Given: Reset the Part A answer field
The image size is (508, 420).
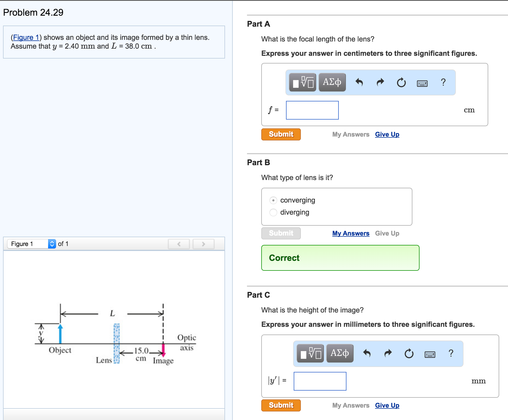Looking at the screenshot, I should (401, 82).
